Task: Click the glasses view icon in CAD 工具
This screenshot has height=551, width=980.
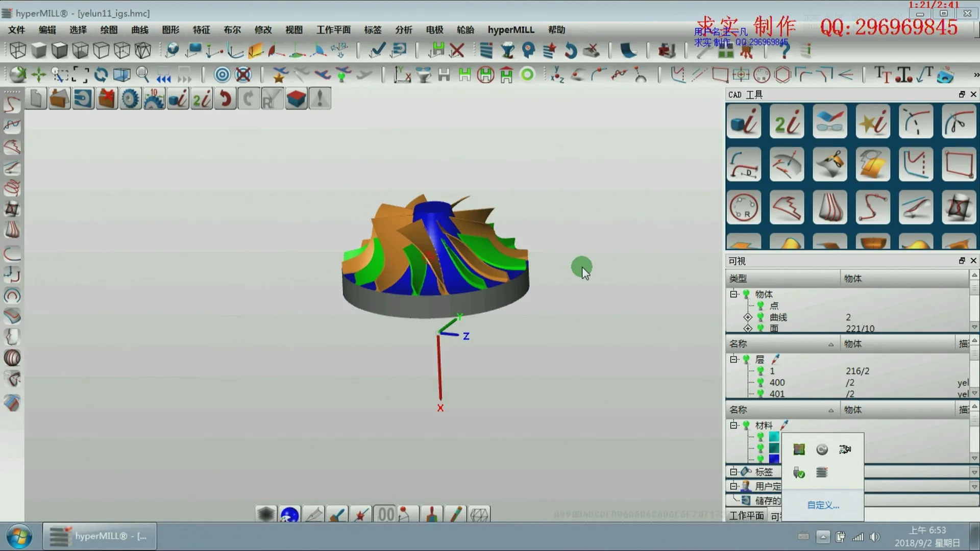Action: 829,121
